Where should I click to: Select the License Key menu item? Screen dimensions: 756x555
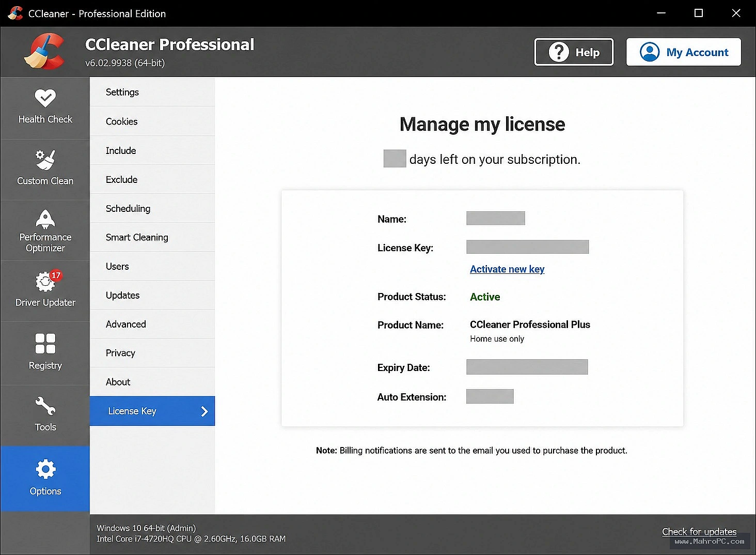point(152,411)
